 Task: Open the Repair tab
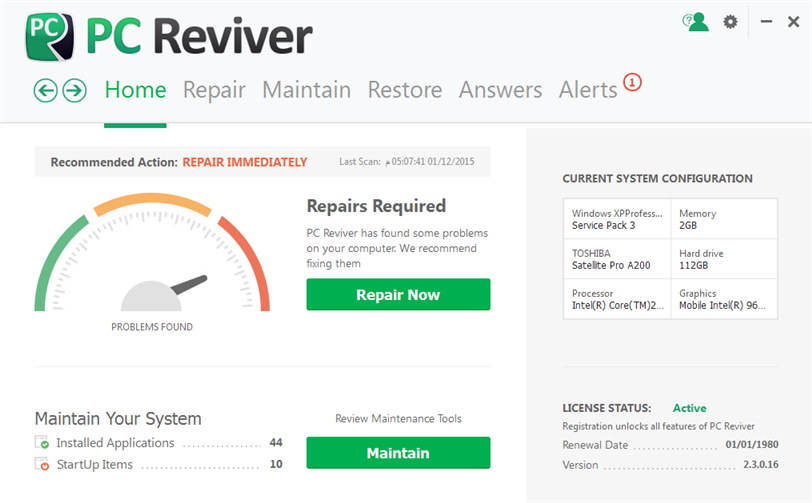point(214,90)
